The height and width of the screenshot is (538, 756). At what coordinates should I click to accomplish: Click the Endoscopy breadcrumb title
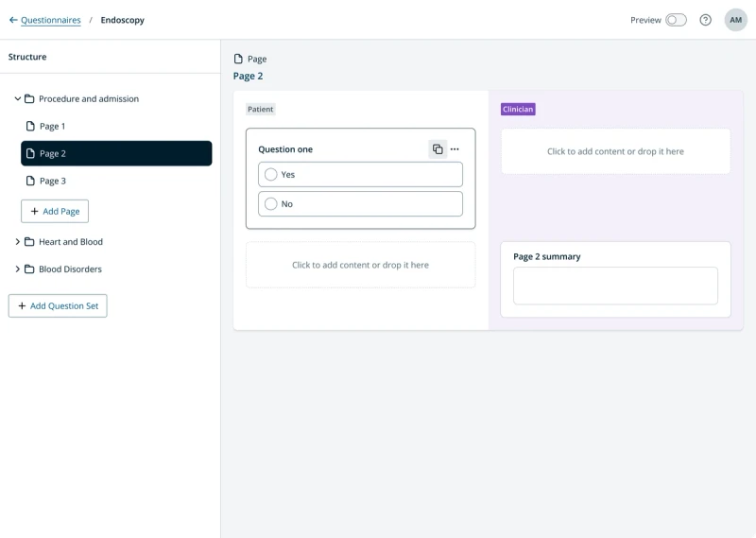[123, 20]
